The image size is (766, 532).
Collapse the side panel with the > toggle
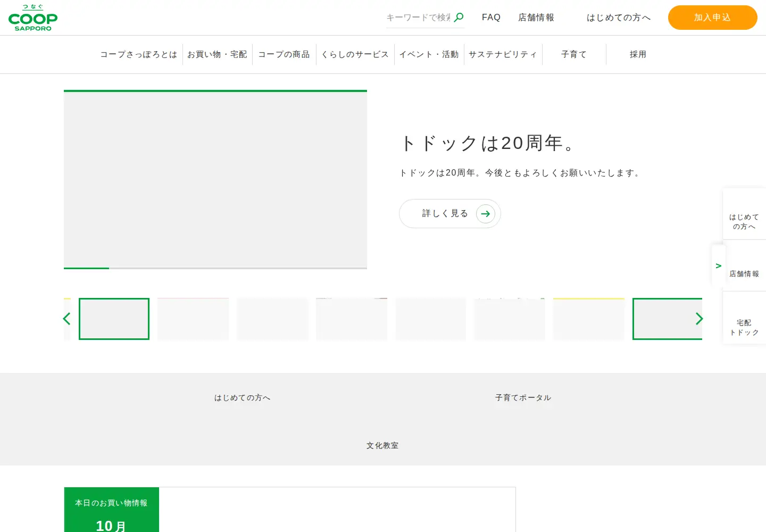(x=719, y=265)
